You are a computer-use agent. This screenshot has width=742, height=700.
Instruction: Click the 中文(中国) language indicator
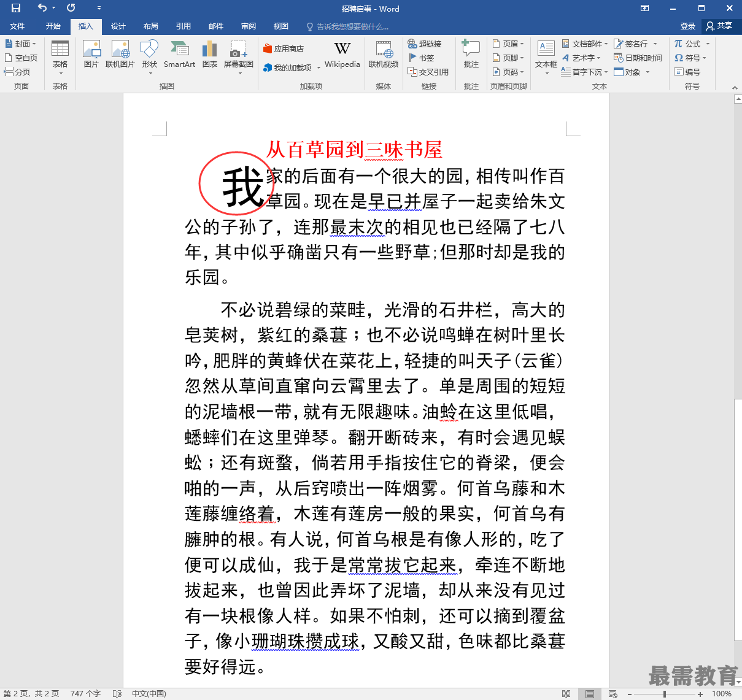pyautogui.click(x=149, y=694)
